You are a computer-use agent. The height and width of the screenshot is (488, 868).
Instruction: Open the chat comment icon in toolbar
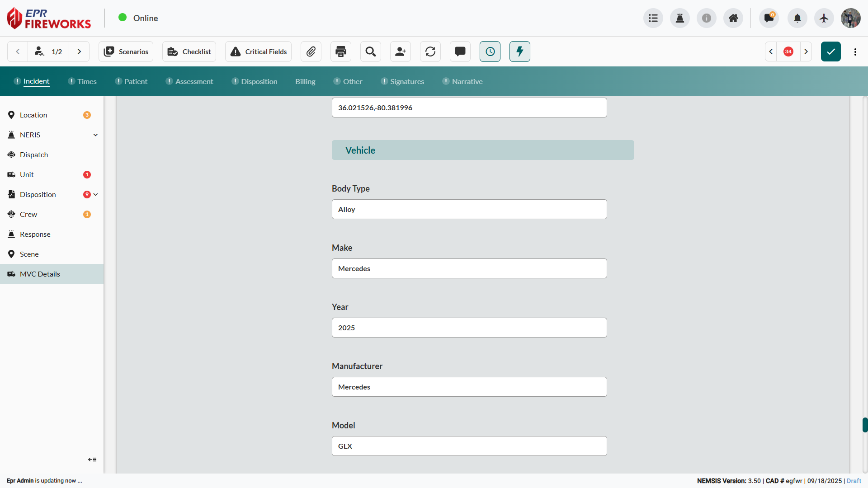460,52
